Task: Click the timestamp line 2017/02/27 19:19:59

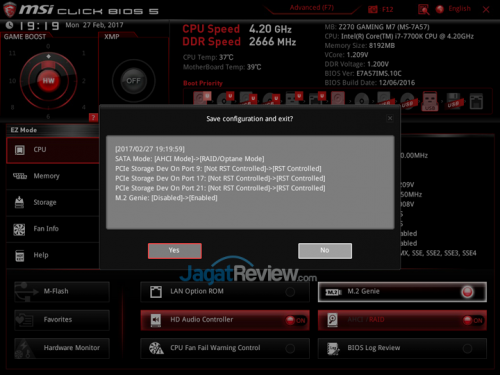Action: [x=150, y=149]
